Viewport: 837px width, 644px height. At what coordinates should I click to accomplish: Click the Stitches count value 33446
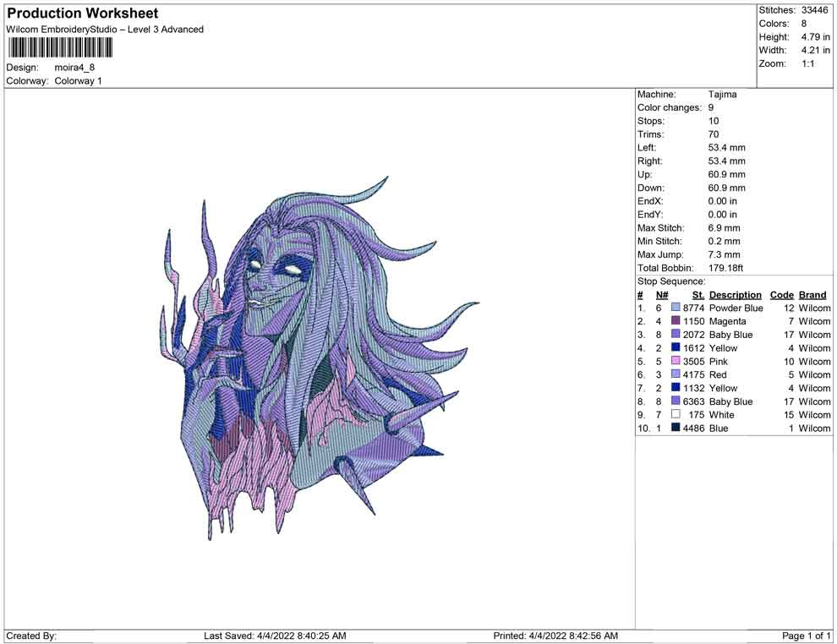(815, 10)
